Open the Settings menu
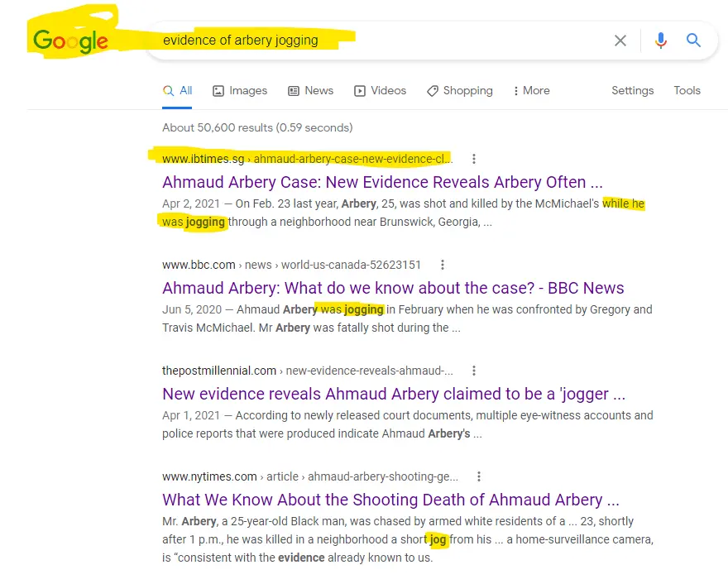This screenshot has height=584, width=728. [632, 90]
